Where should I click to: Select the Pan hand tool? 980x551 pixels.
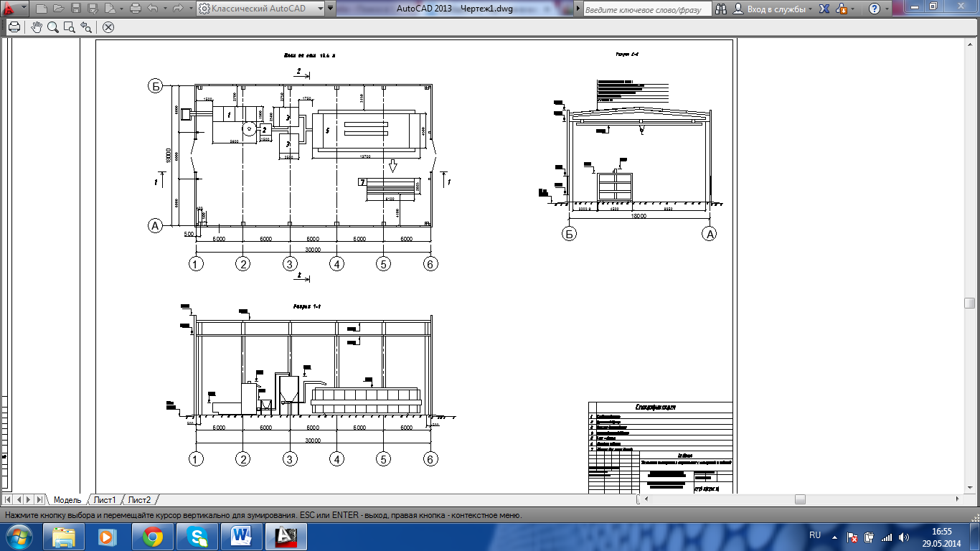37,27
